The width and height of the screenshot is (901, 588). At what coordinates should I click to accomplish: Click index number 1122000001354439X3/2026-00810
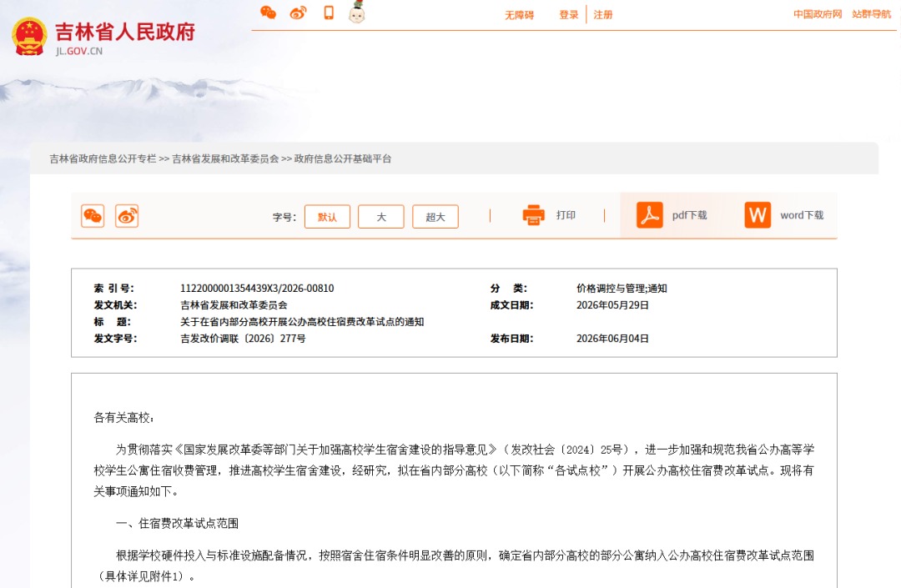(257, 289)
